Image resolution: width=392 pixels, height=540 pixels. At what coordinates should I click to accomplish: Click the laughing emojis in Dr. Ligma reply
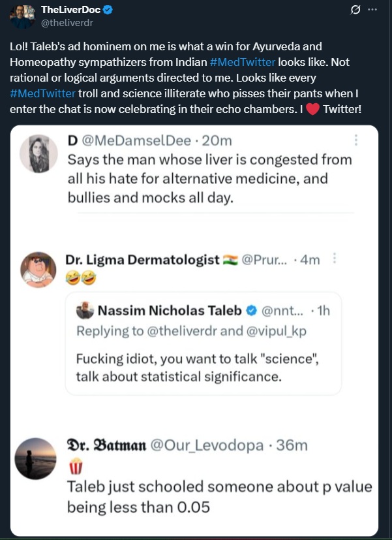pos(80,279)
